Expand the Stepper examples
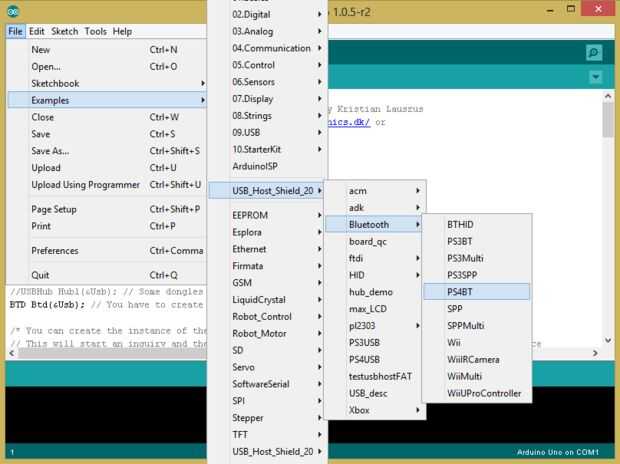 pyautogui.click(x=267, y=418)
